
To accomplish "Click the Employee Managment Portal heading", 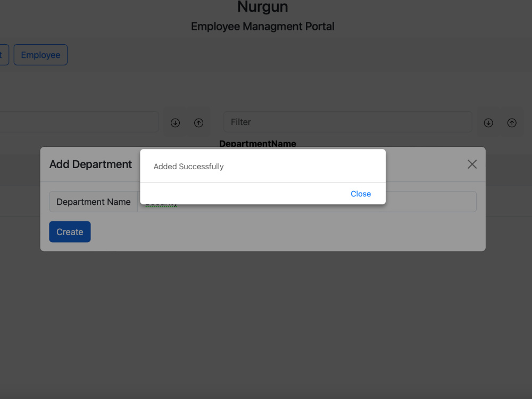I will pos(263,27).
